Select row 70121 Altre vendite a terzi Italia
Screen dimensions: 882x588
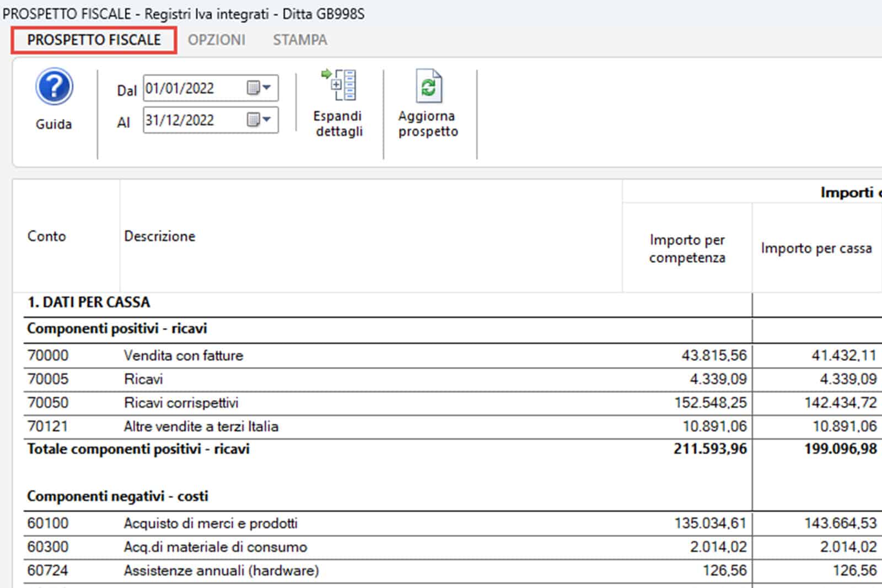pyautogui.click(x=201, y=427)
